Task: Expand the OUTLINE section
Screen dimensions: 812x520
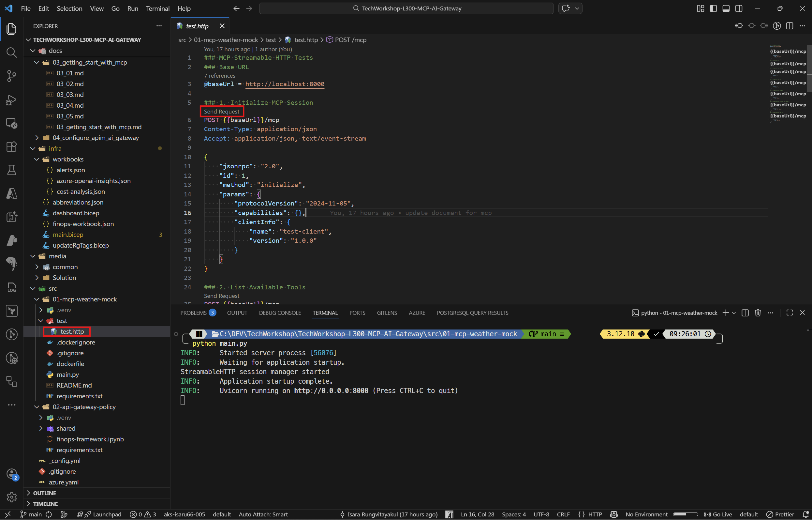Action: tap(97, 493)
